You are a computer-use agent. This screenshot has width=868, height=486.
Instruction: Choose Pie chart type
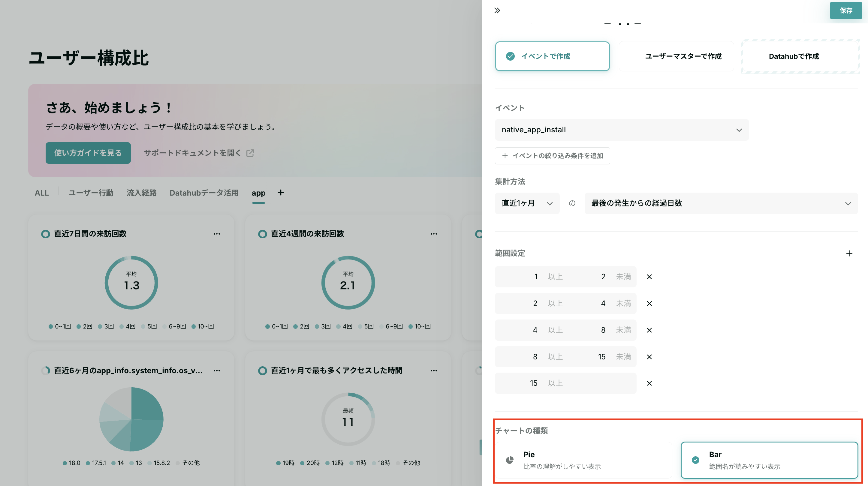pyautogui.click(x=583, y=460)
